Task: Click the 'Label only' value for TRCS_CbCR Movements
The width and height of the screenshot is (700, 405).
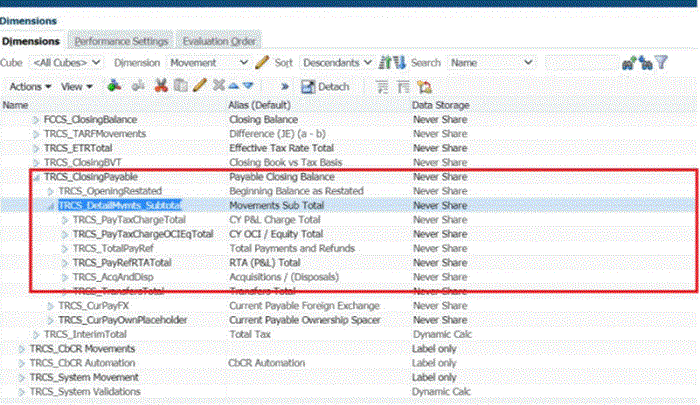Action: point(434,349)
